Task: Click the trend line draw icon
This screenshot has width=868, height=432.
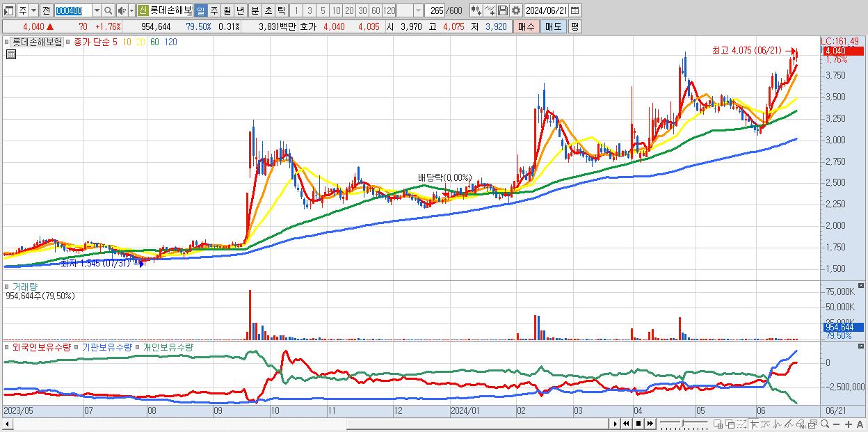Action: (x=766, y=424)
